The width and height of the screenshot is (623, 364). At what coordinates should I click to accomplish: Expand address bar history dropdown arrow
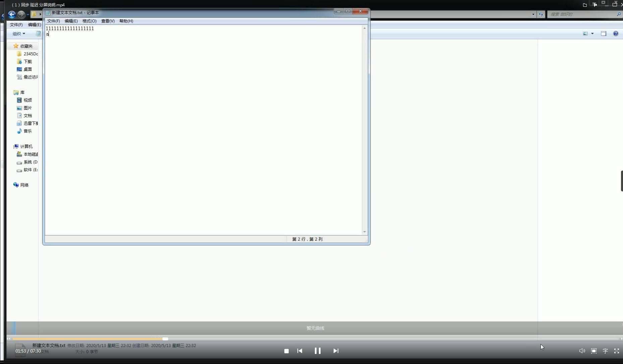pyautogui.click(x=533, y=14)
